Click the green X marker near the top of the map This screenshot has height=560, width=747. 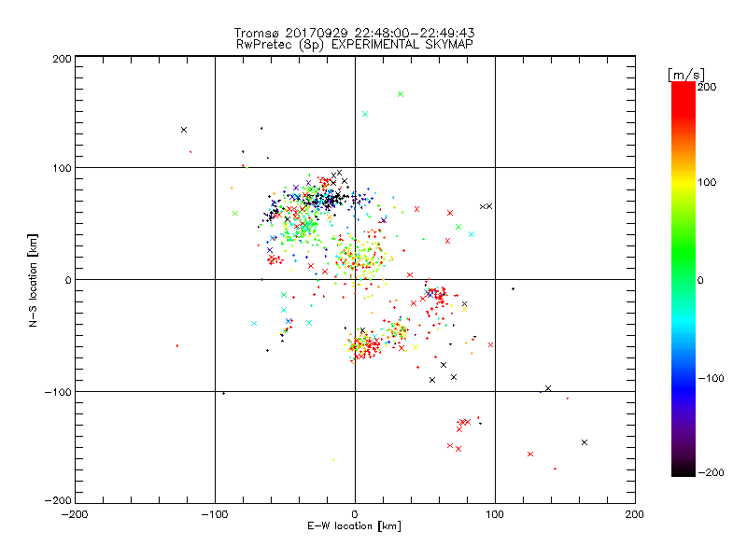click(x=401, y=94)
